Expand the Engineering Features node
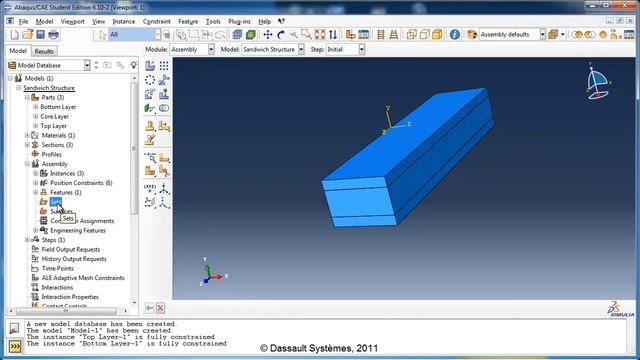This screenshot has height=360, width=640. click(x=36, y=230)
